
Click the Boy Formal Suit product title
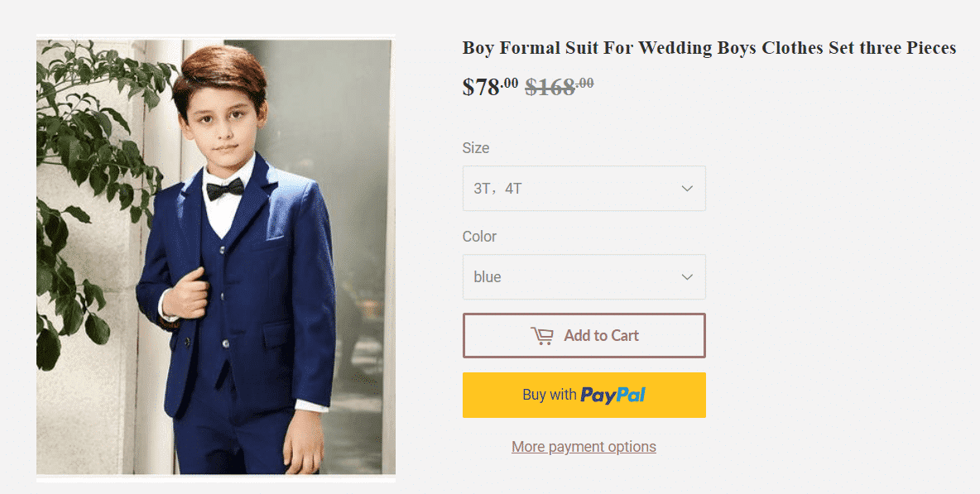709,48
